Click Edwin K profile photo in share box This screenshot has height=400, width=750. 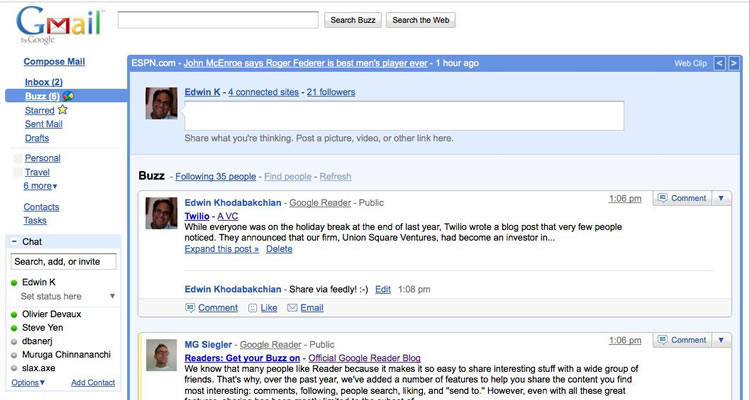click(x=161, y=103)
